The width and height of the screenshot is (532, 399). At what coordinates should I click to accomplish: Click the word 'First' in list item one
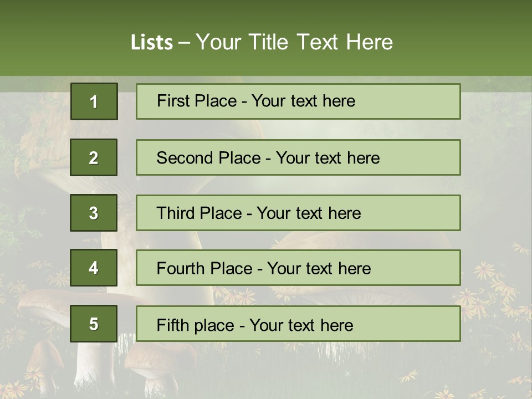[172, 101]
